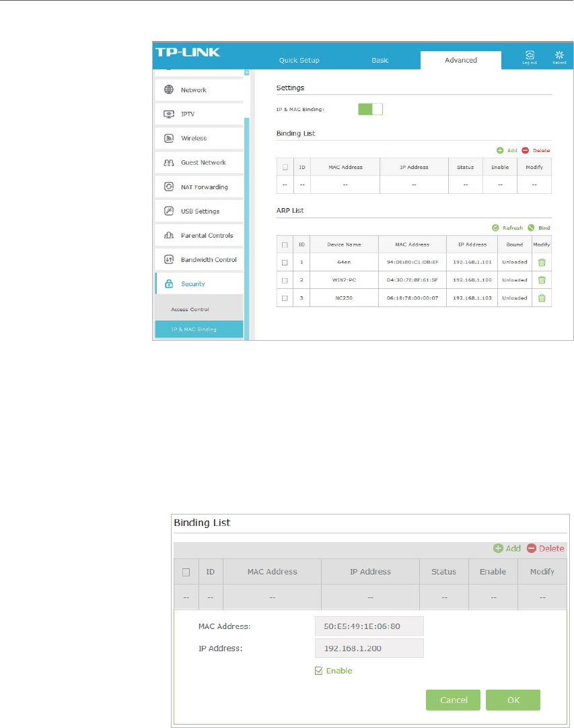Click sidebar scroll-up arrow
The image size is (574, 728).
(x=247, y=73)
